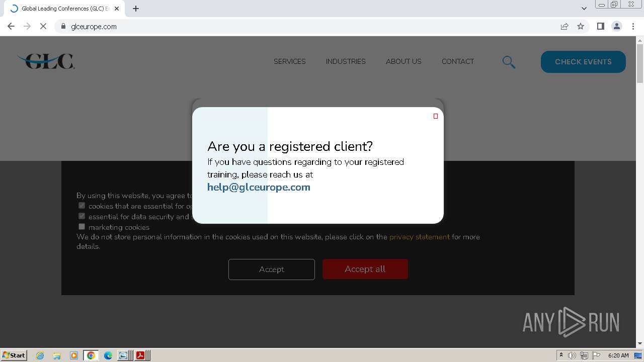Email help@glceurope.com link
The width and height of the screenshot is (644, 362).
[x=259, y=187]
